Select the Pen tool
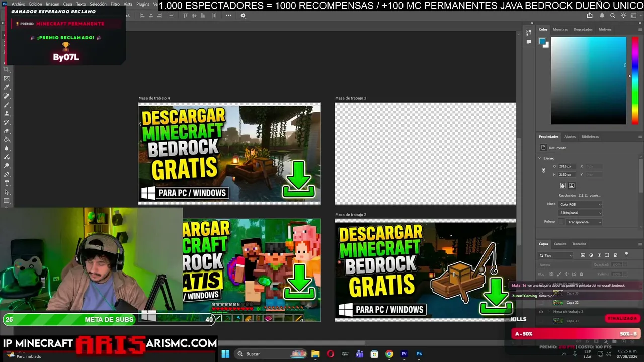The image size is (644, 362). pyautogui.click(x=7, y=174)
